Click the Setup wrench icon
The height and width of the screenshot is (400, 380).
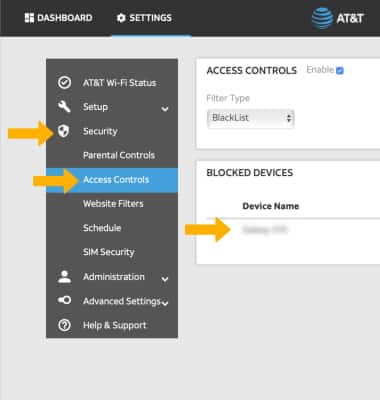64,106
